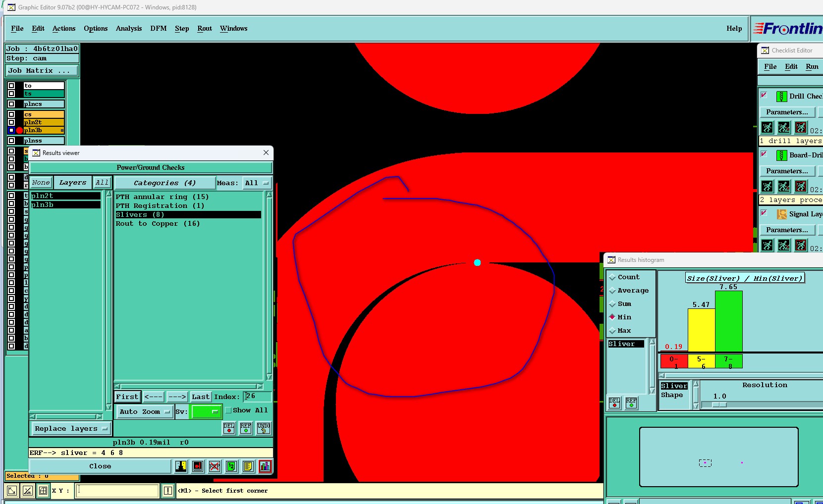Viewport: 823px width, 504px height.
Task: Toggle Board-Drill checkbox in Checklist Editor
Action: (x=764, y=154)
